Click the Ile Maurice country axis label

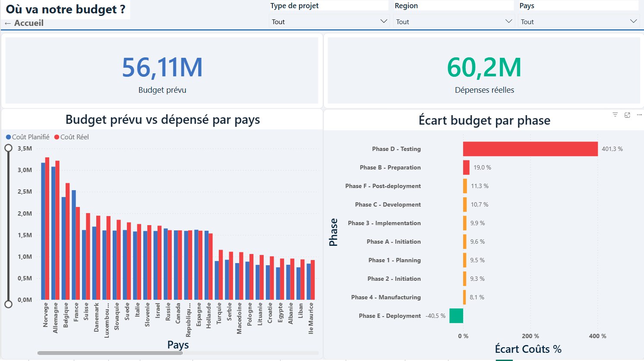pos(311,318)
